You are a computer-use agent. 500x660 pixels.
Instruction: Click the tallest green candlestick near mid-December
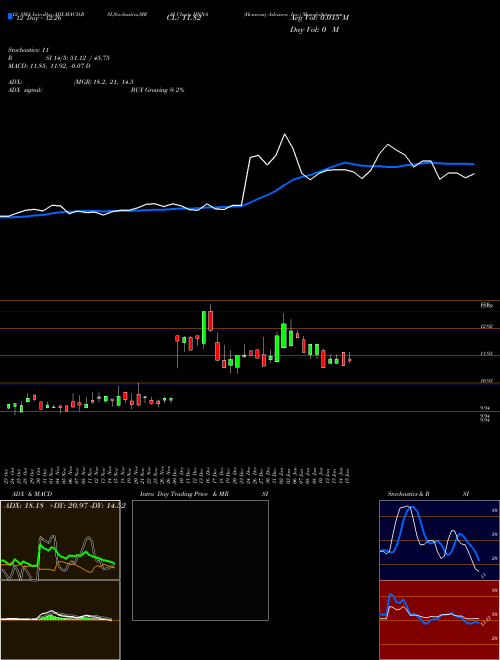pyautogui.click(x=204, y=327)
